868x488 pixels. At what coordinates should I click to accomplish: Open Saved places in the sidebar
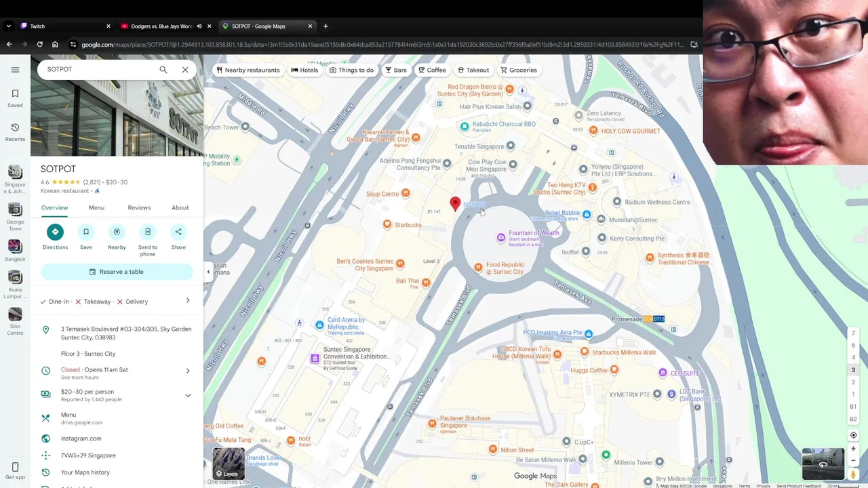(15, 98)
